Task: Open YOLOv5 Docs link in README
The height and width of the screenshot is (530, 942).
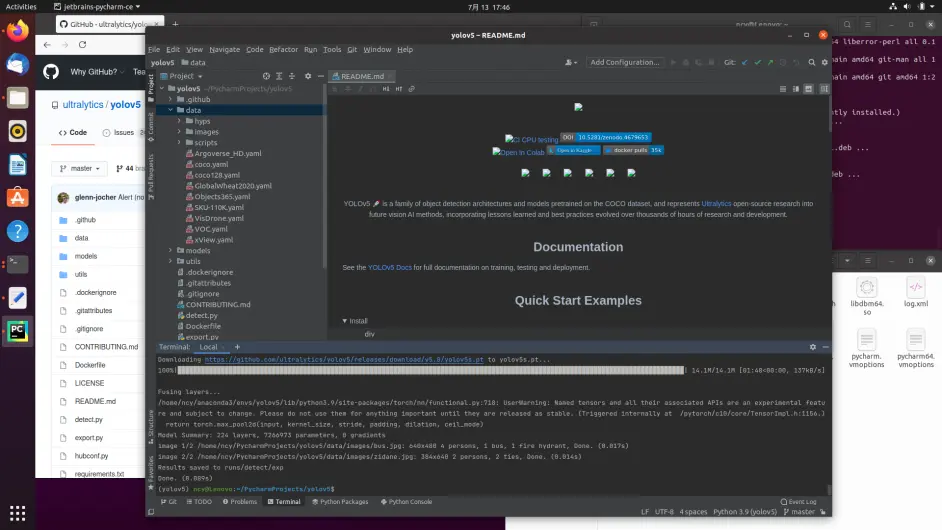Action: [390, 267]
